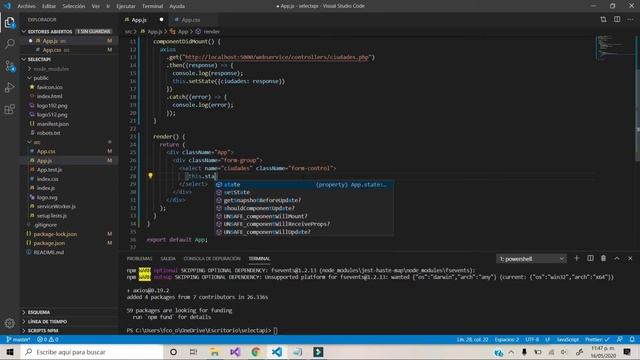This screenshot has width=640, height=360.
Task: Open the localhost URL link in code
Action: click(276, 57)
